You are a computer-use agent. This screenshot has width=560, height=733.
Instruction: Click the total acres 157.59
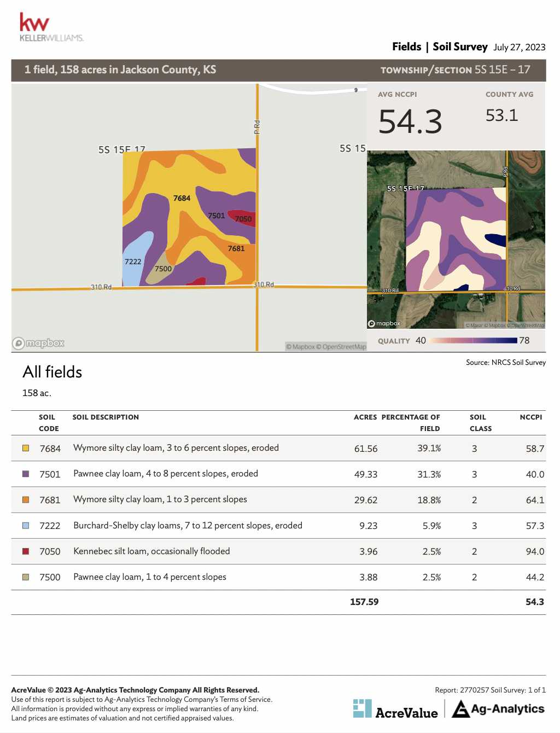click(364, 602)
